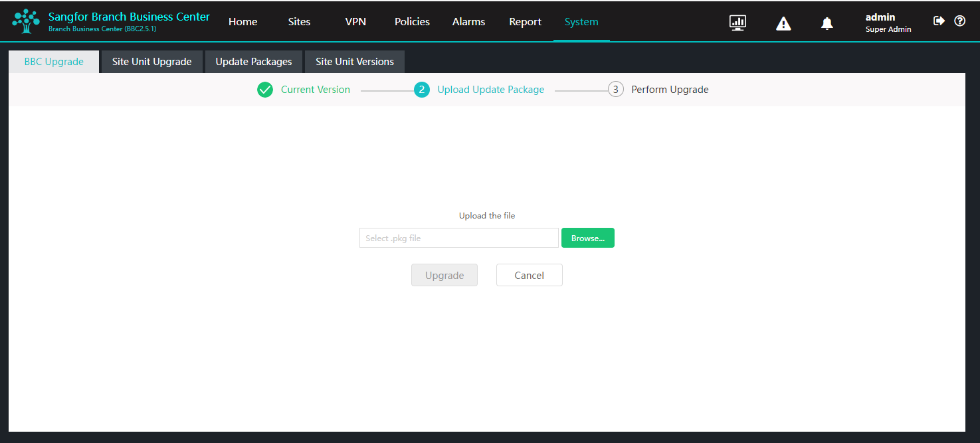
Task: Open the monitor dashboard chart icon
Action: click(737, 23)
